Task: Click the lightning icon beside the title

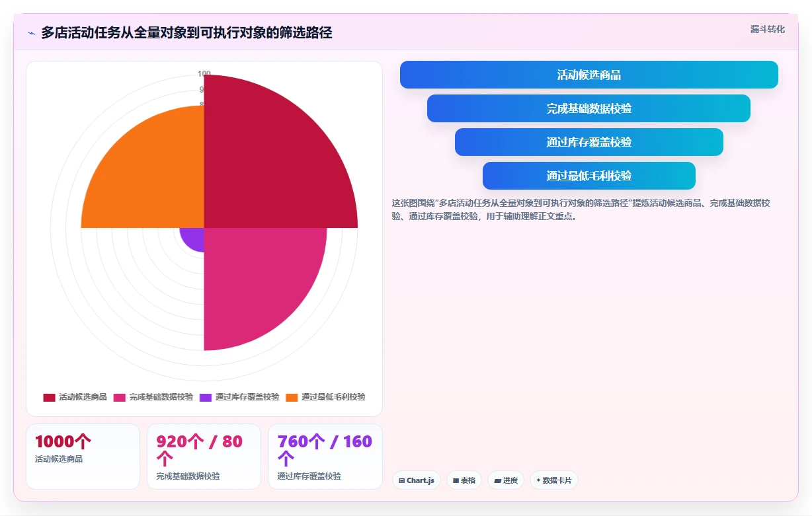Action: coord(31,32)
